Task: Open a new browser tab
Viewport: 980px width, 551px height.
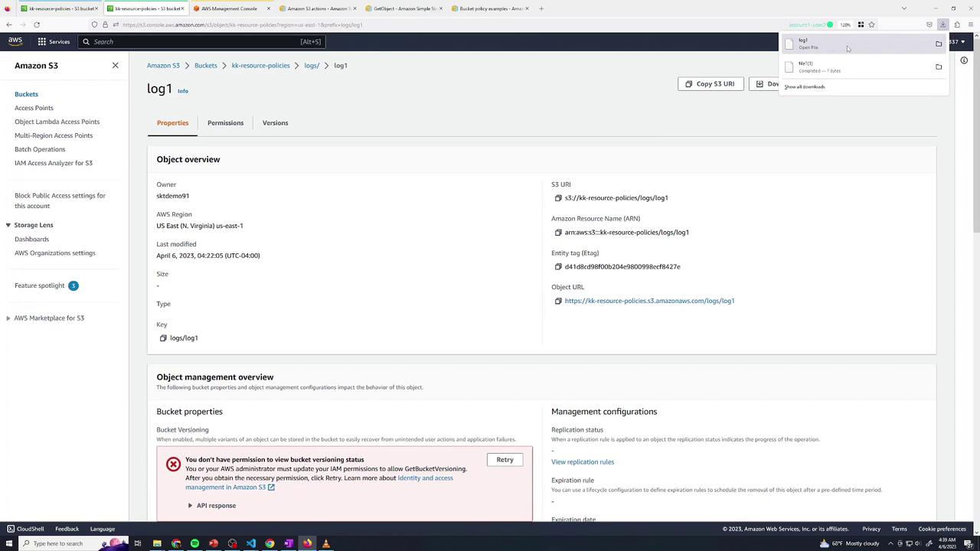Action: click(x=541, y=8)
